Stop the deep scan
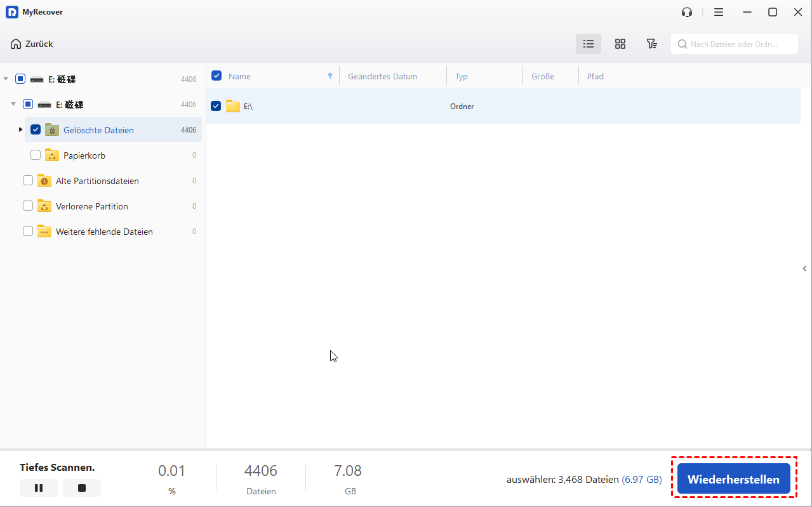Image resolution: width=812 pixels, height=507 pixels. [x=81, y=488]
